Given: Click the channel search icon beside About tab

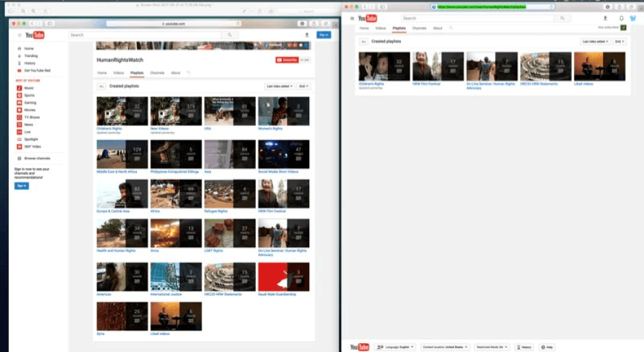Looking at the screenshot, I should [189, 72].
